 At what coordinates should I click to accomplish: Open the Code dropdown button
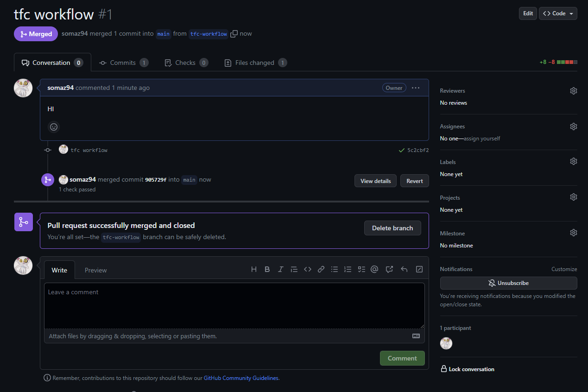pos(558,13)
